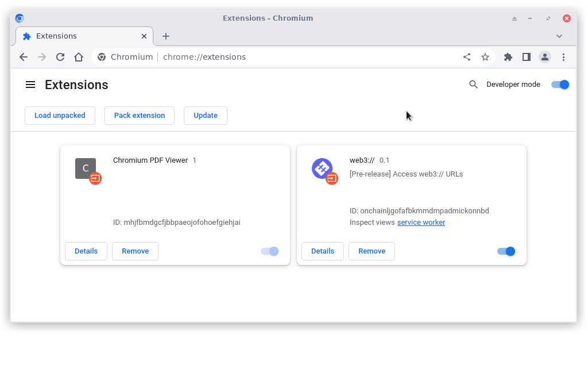Keep window on top arrow button
Screen dimensions: 588x368
(x=514, y=18)
